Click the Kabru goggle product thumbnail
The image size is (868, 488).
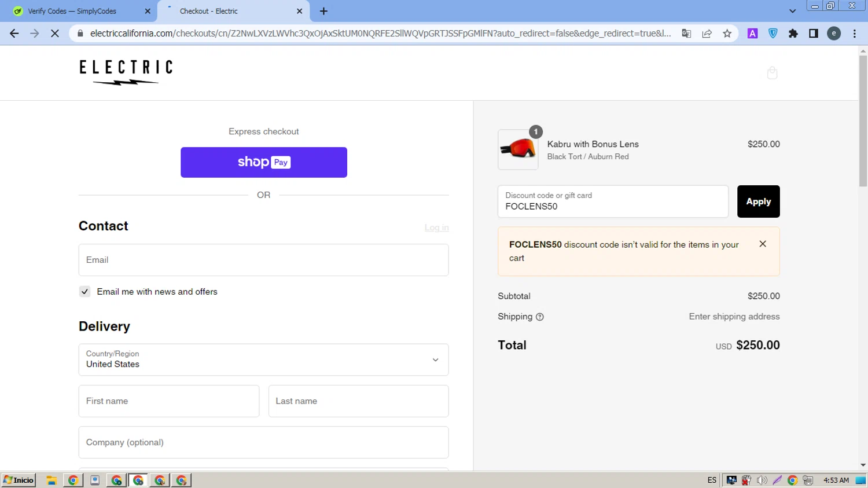(x=518, y=149)
